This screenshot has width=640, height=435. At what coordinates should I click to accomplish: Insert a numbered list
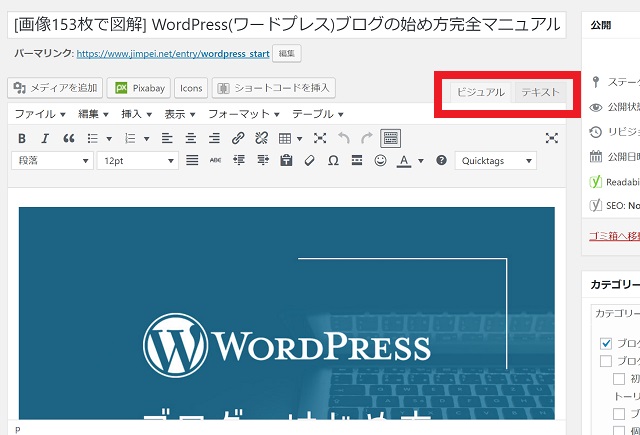(x=130, y=138)
